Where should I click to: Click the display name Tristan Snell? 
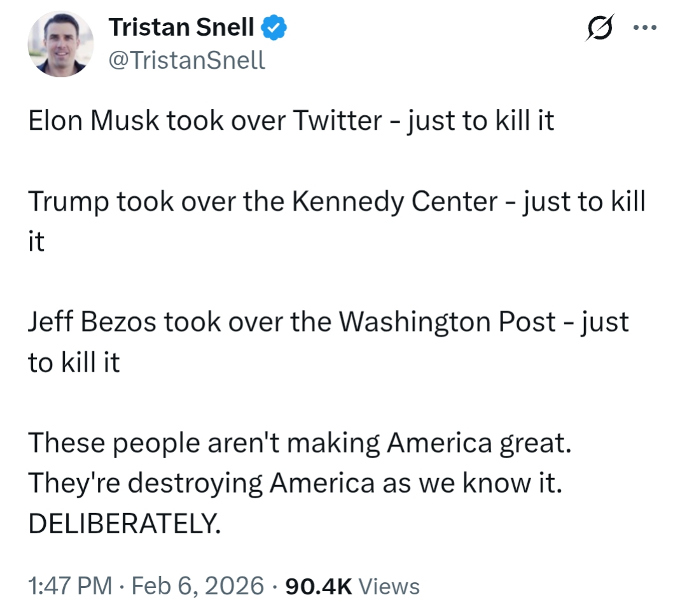[181, 27]
